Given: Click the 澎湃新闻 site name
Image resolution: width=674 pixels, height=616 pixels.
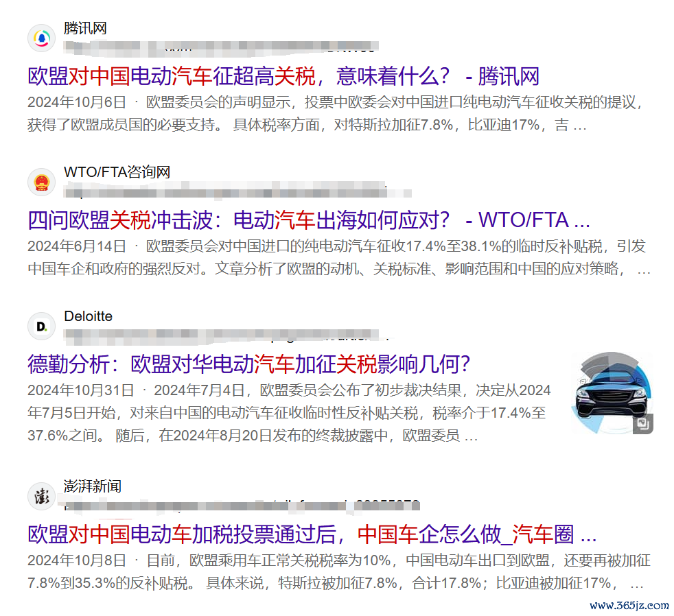Looking at the screenshot, I should click(93, 486).
